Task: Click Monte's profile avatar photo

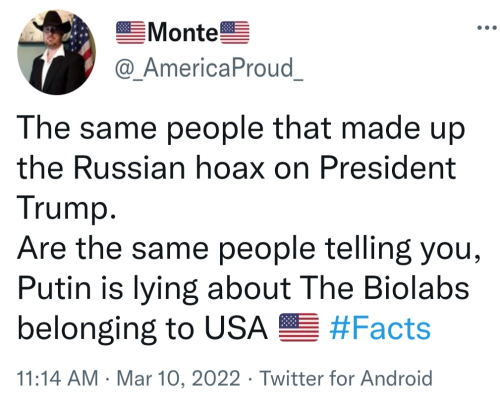Action: [x=56, y=52]
